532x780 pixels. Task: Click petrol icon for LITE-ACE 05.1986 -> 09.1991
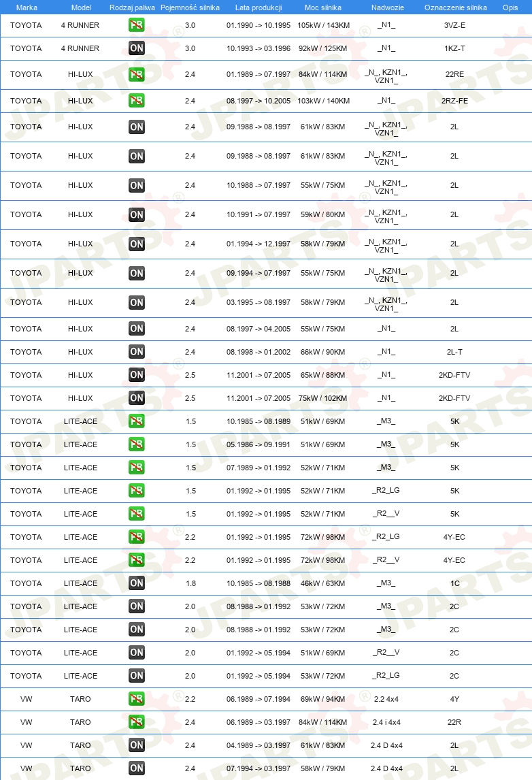point(136,444)
